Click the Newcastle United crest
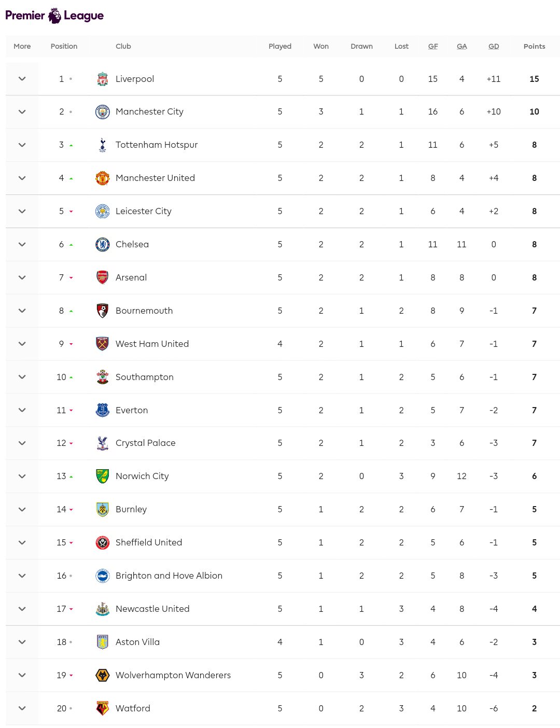The image size is (560, 728). coord(103,609)
